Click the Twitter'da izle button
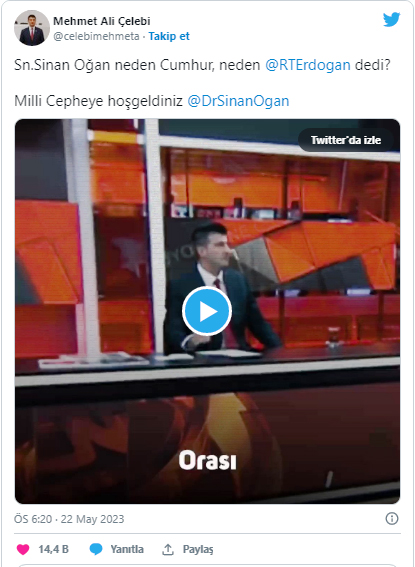Image resolution: width=415 pixels, height=567 pixels. (x=346, y=140)
